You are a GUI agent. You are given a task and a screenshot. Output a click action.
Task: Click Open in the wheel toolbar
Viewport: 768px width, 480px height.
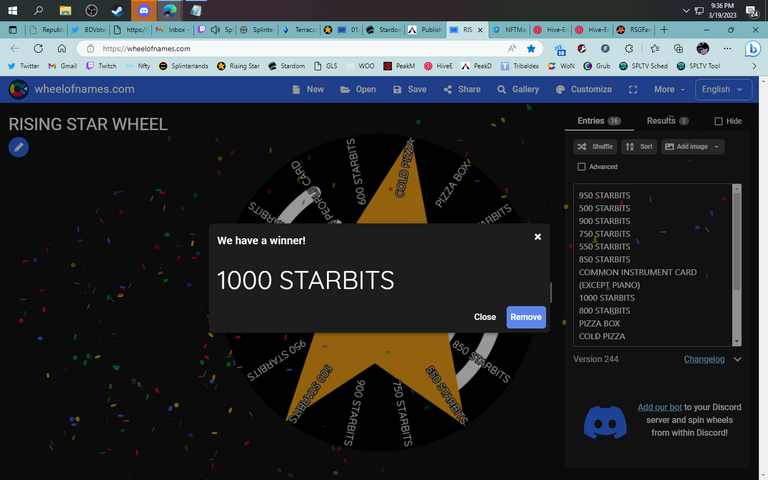click(358, 90)
